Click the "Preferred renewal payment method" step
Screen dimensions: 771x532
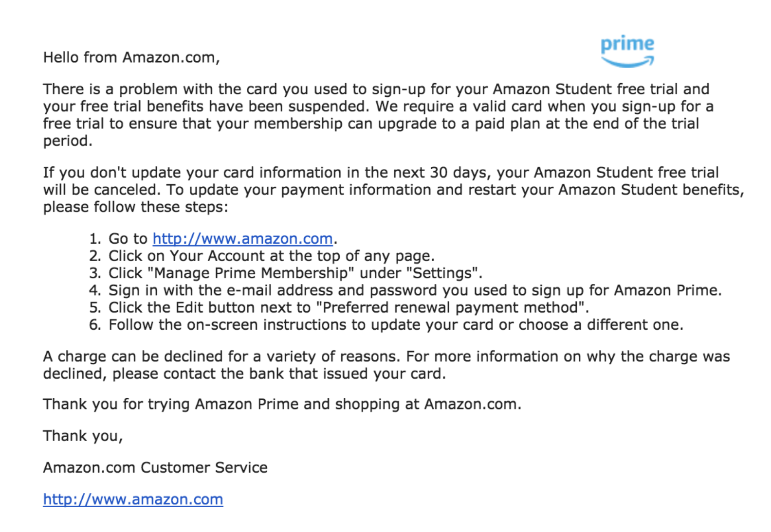[349, 307]
